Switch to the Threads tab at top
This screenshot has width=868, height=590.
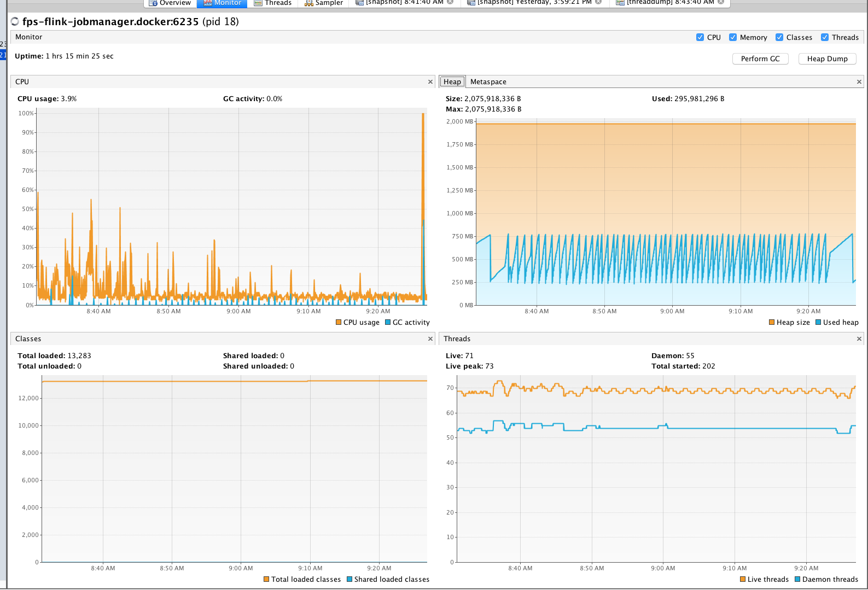272,3
